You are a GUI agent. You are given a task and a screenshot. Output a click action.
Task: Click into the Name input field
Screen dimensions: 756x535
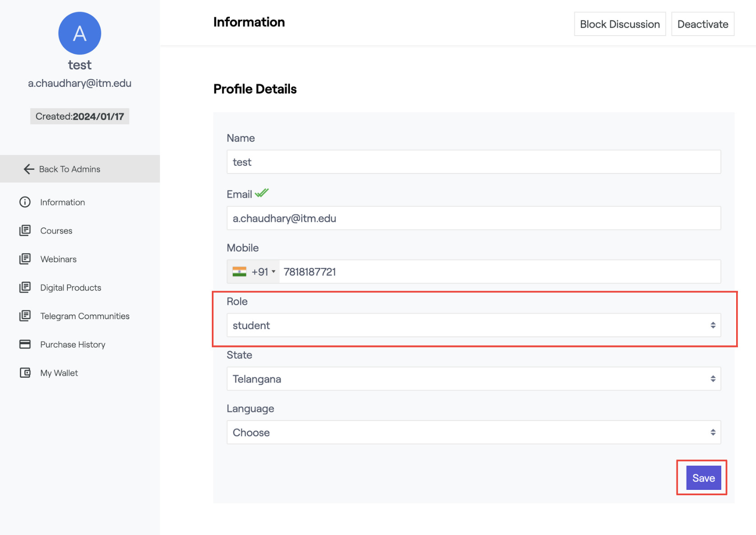[473, 162]
